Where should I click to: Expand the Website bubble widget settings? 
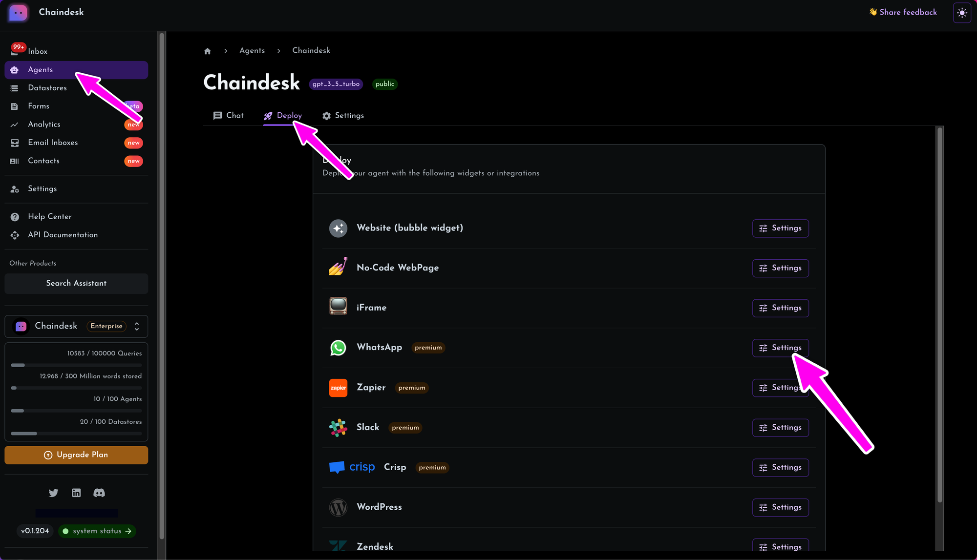click(781, 228)
